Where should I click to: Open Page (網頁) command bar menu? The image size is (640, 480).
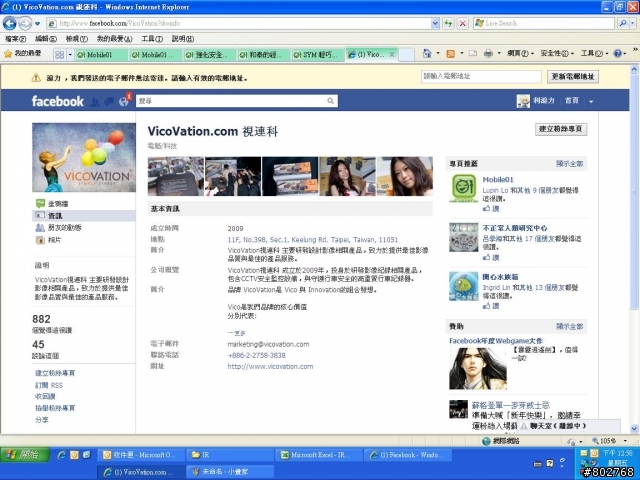pyautogui.click(x=520, y=53)
